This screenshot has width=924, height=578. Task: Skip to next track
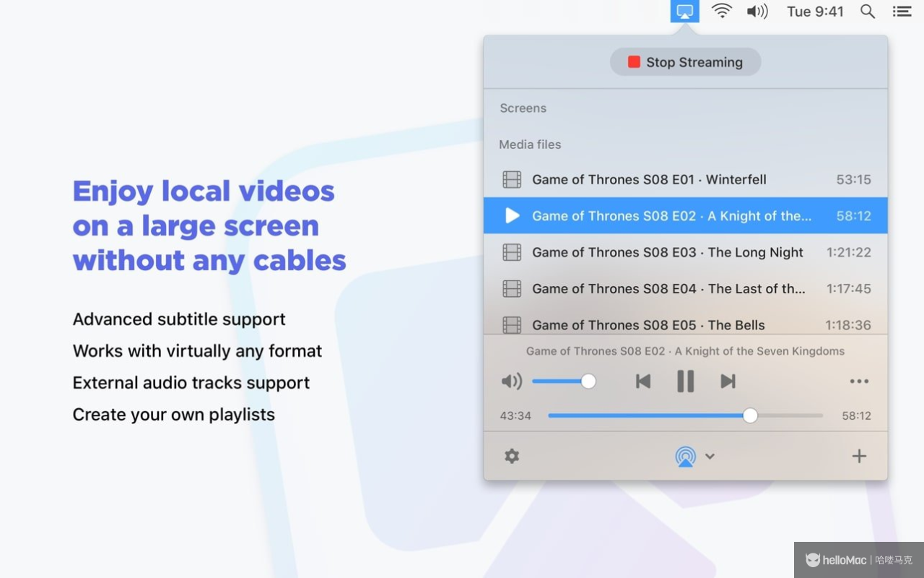click(x=728, y=381)
